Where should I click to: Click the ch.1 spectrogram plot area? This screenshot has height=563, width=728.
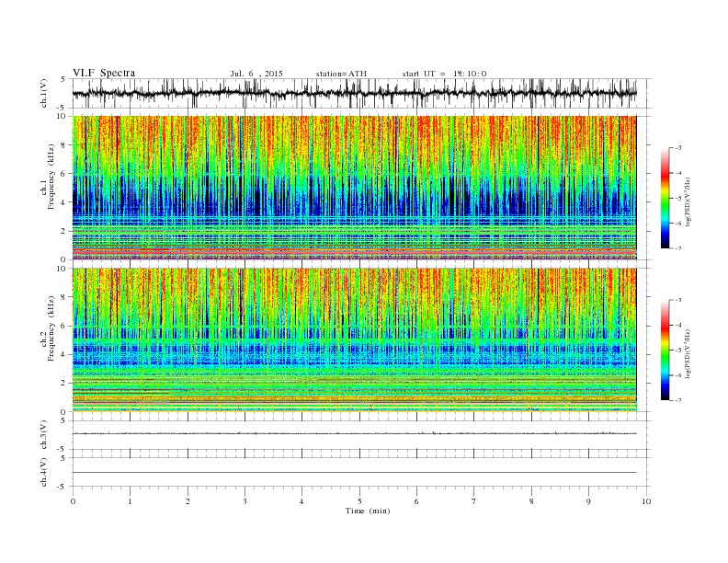point(355,188)
